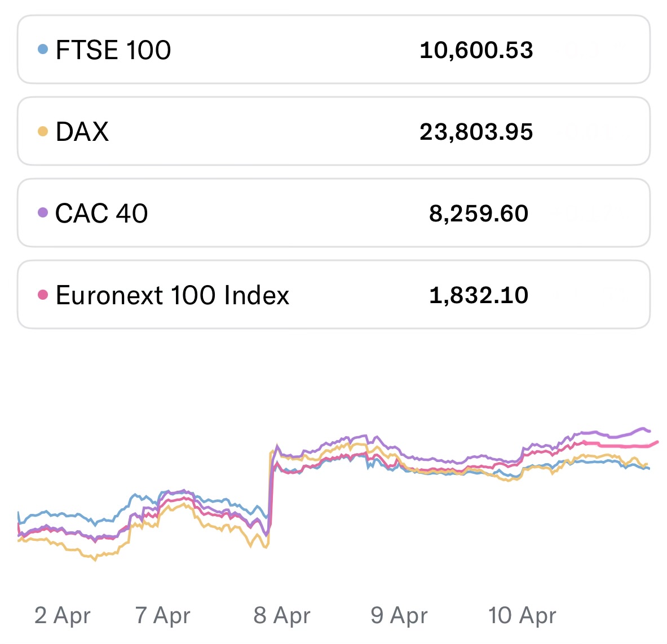Select the 10 Apr date label
The width and height of the screenshot is (667, 644).
522,615
